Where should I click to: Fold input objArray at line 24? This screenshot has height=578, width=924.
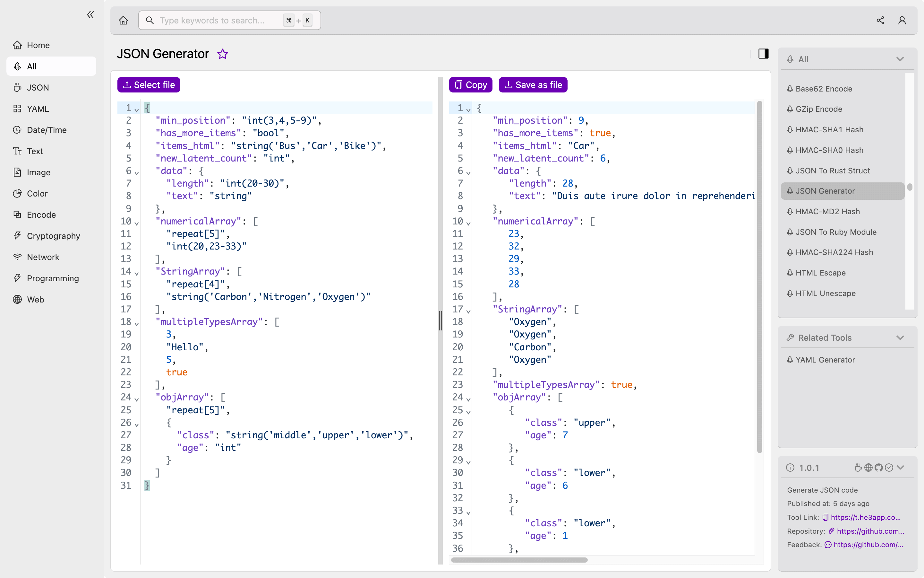(136, 399)
